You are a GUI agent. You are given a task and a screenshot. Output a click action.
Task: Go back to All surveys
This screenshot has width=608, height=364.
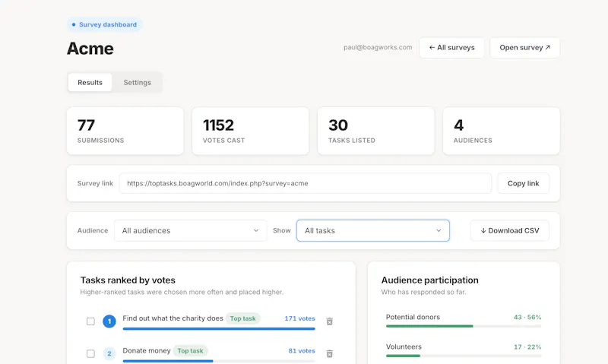tap(451, 48)
